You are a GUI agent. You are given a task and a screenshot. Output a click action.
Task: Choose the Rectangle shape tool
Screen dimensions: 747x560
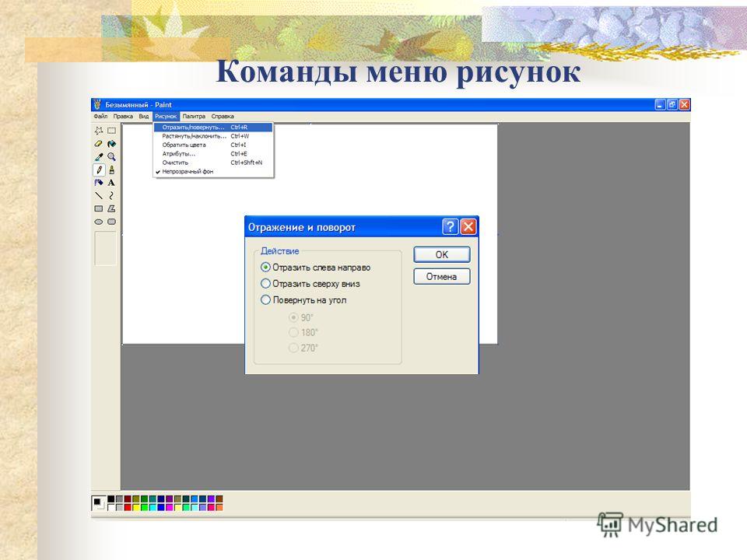99,208
